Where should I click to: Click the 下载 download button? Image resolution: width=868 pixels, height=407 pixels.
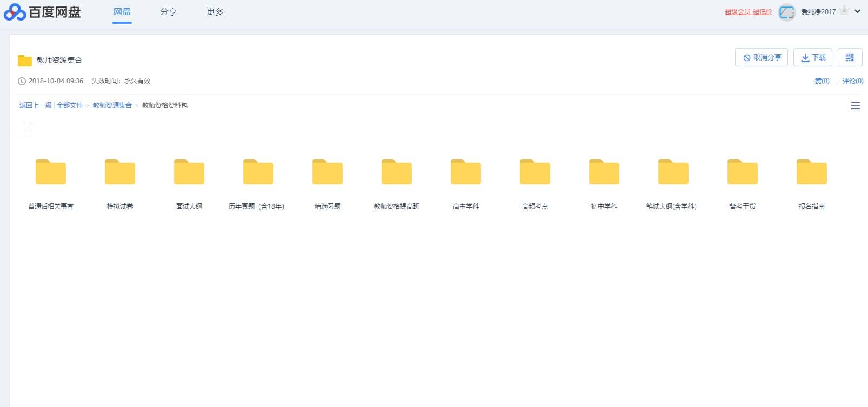coord(812,57)
